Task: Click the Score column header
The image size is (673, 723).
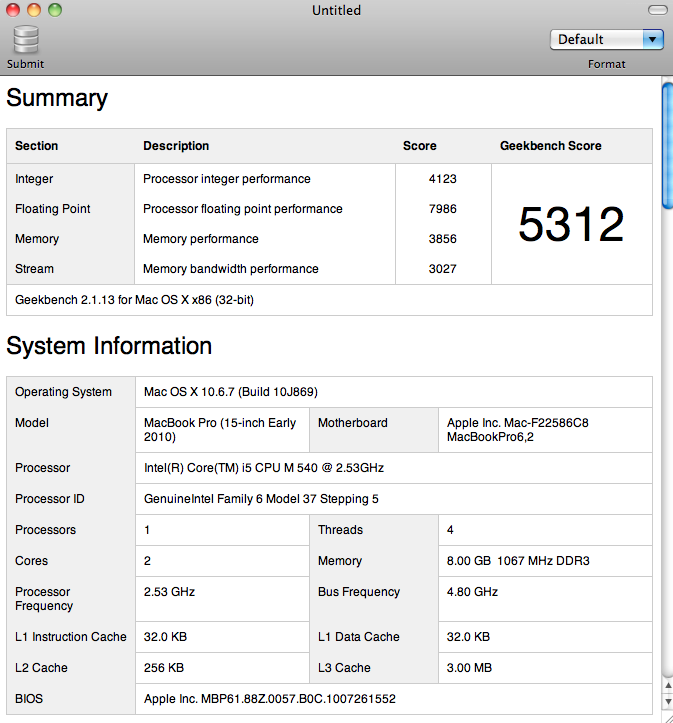Action: (x=419, y=146)
